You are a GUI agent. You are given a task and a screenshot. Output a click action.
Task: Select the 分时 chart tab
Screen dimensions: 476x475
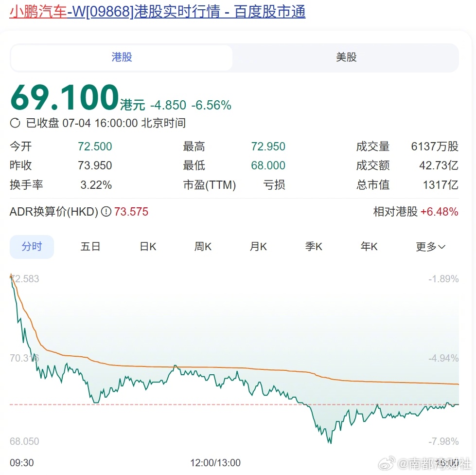(32, 246)
